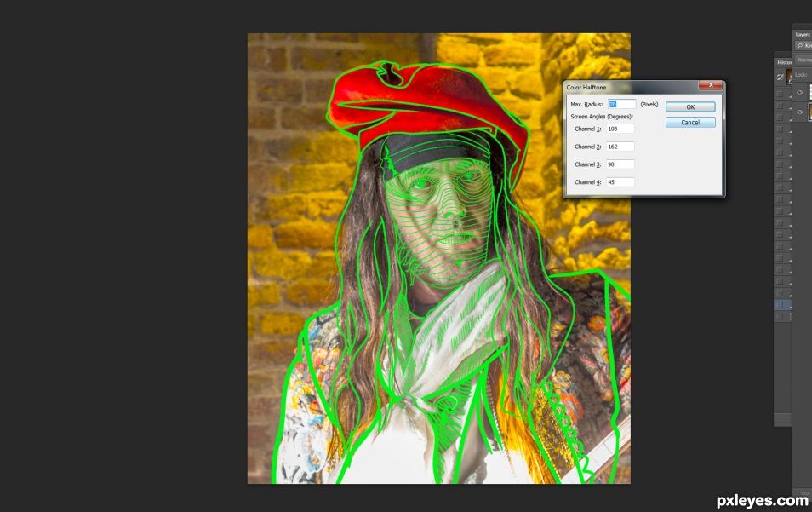This screenshot has width=812, height=512.
Task: Open the layer blend mode dropdown
Action: coord(804,60)
